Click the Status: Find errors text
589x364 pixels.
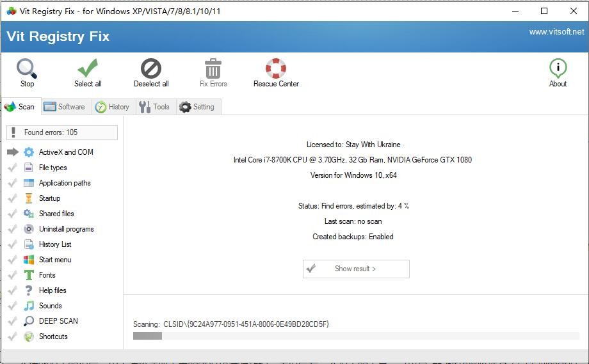point(353,205)
